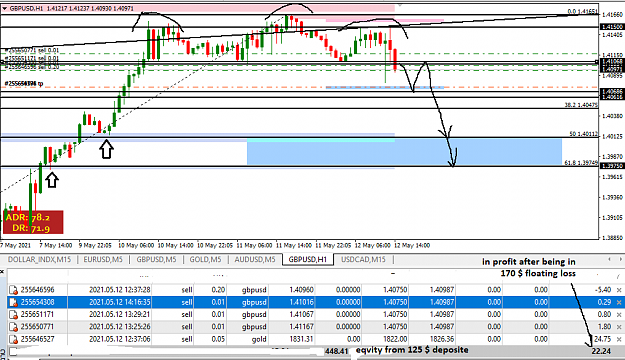Click the 7 May 14:00 time axis label
This screenshot has width=625, height=360.
(x=56, y=245)
